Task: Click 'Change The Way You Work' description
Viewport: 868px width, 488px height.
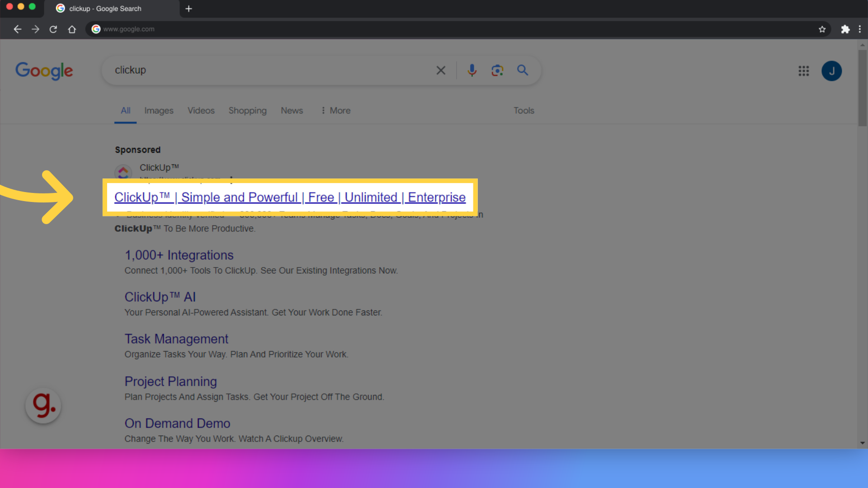Action: pos(234,439)
